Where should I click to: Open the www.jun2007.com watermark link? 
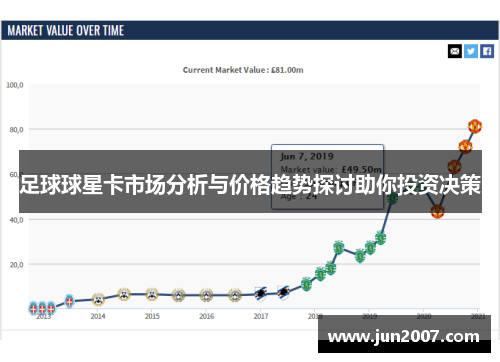tap(404, 336)
